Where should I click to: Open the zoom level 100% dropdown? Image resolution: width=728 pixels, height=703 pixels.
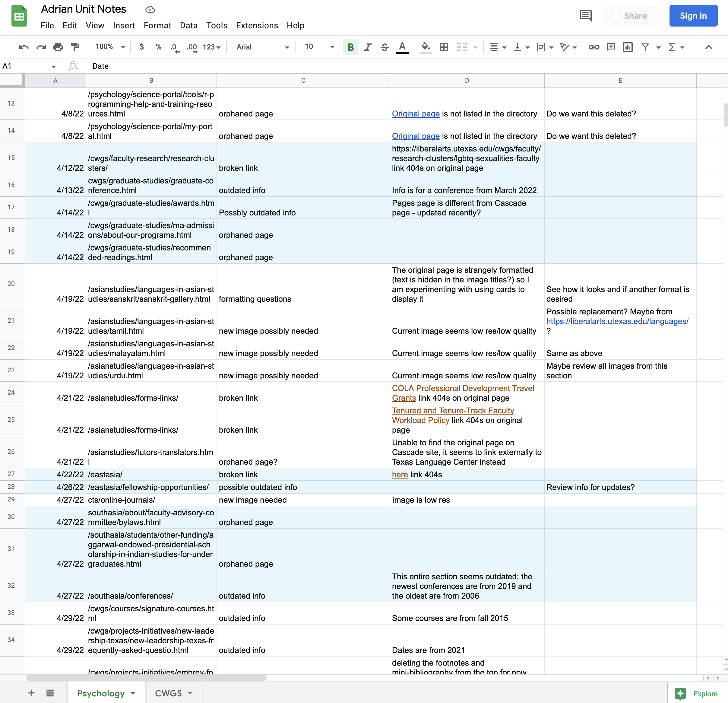tap(110, 47)
